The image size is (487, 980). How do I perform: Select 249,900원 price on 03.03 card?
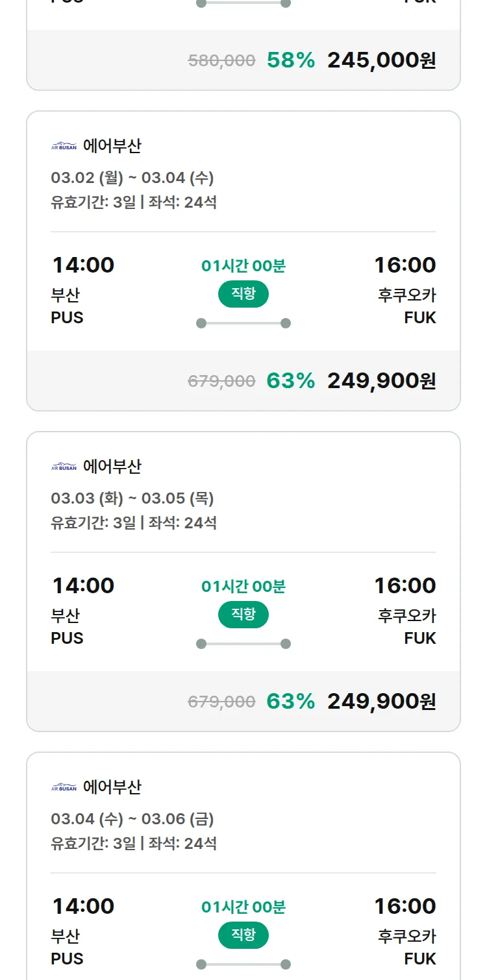pos(381,702)
